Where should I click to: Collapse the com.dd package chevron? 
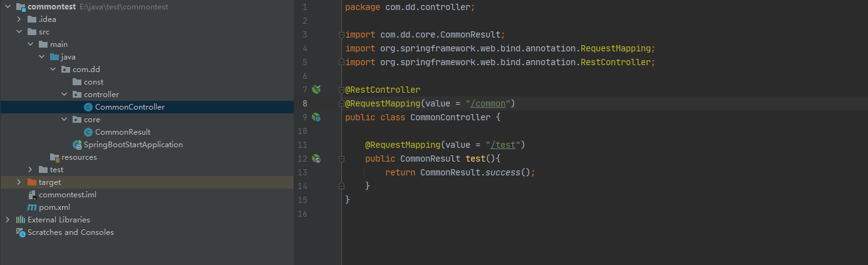coord(53,70)
